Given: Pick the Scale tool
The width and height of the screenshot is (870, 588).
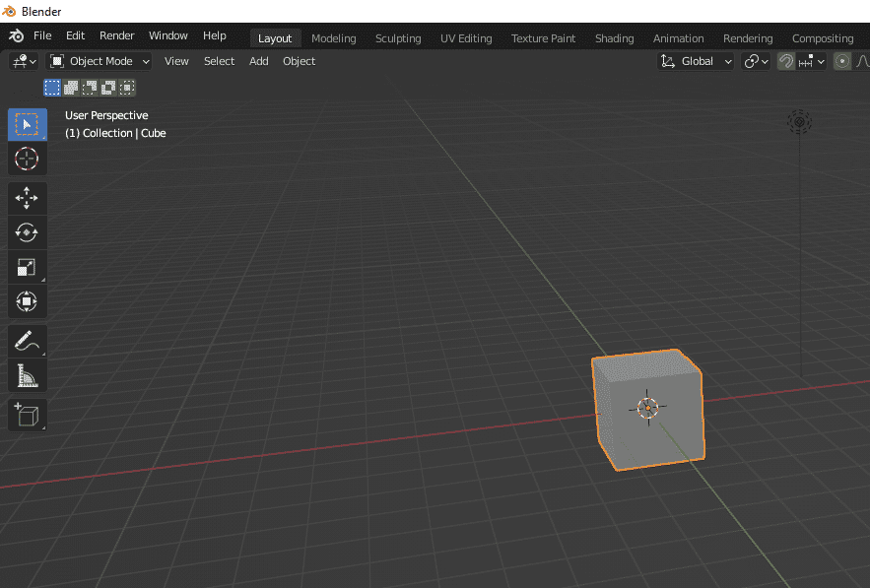Looking at the screenshot, I should (x=27, y=267).
